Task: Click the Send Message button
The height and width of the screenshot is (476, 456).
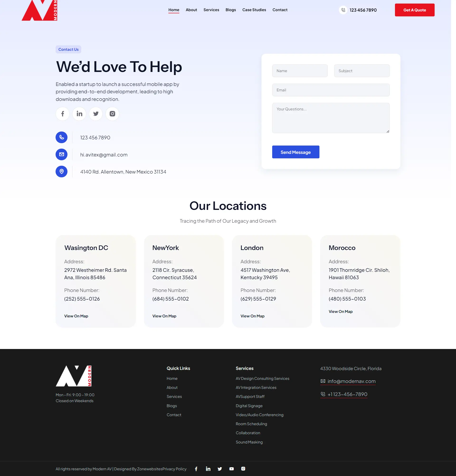Action: (x=295, y=152)
